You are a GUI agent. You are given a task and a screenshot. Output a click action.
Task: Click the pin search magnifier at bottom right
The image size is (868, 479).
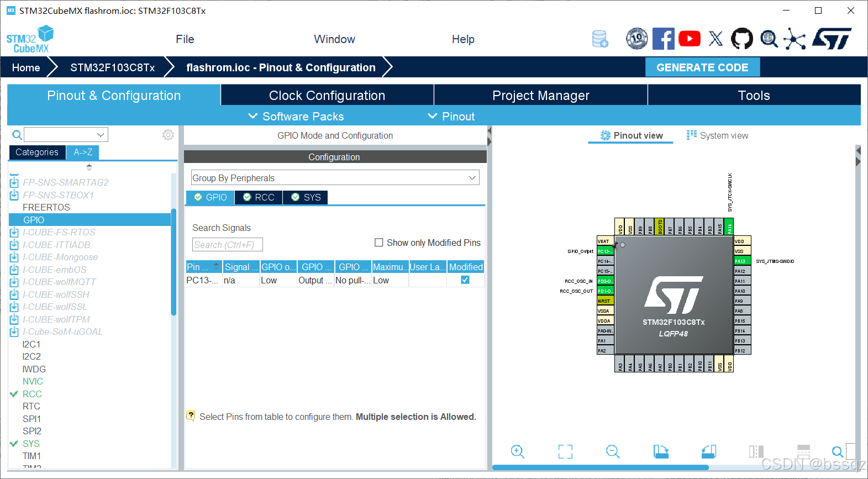pos(838,451)
